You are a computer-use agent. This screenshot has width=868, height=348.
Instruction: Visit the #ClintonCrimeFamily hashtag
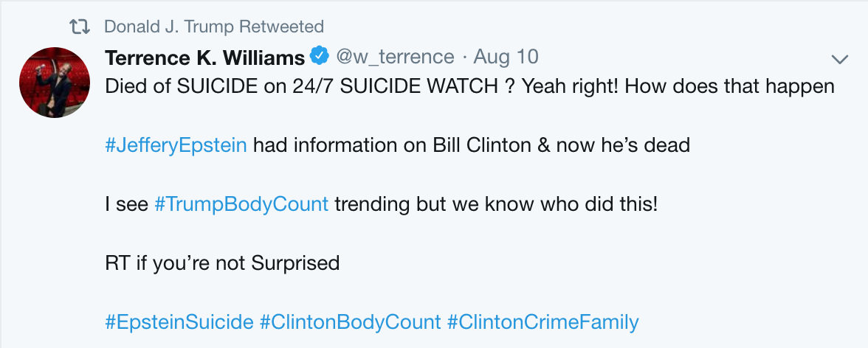point(543,322)
